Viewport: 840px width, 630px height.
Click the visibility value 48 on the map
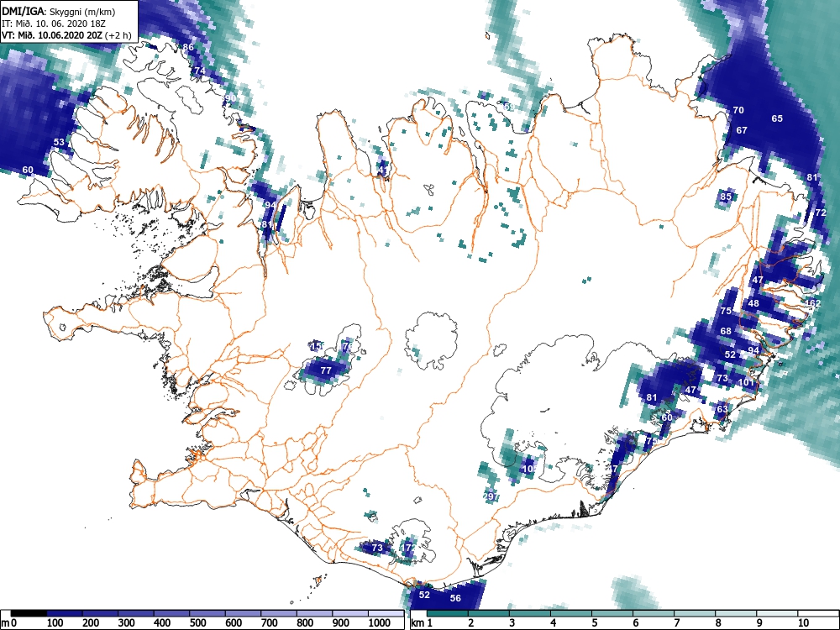pos(753,303)
